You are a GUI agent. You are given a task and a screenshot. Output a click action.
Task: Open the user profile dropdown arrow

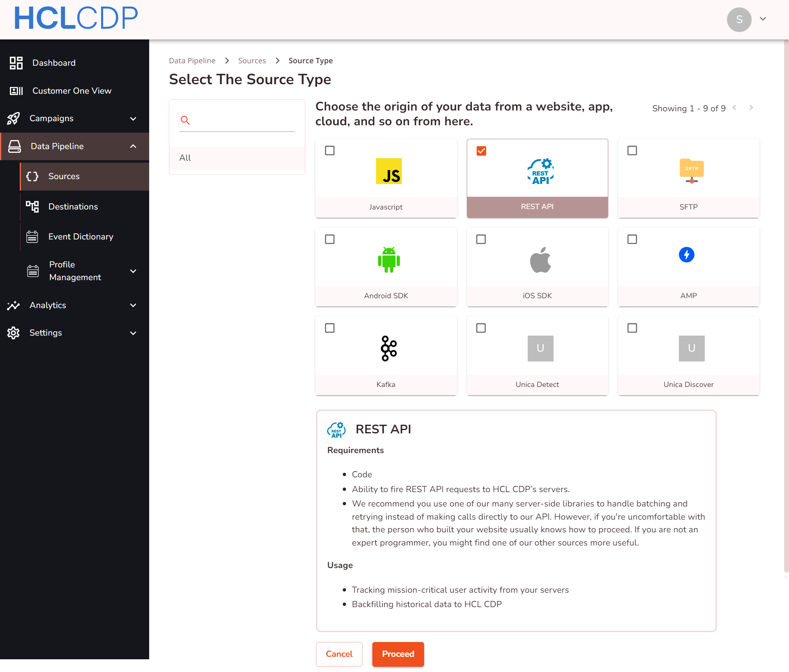coord(763,19)
